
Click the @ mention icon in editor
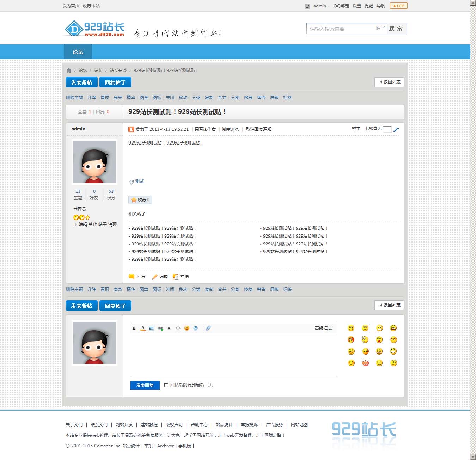point(196,328)
